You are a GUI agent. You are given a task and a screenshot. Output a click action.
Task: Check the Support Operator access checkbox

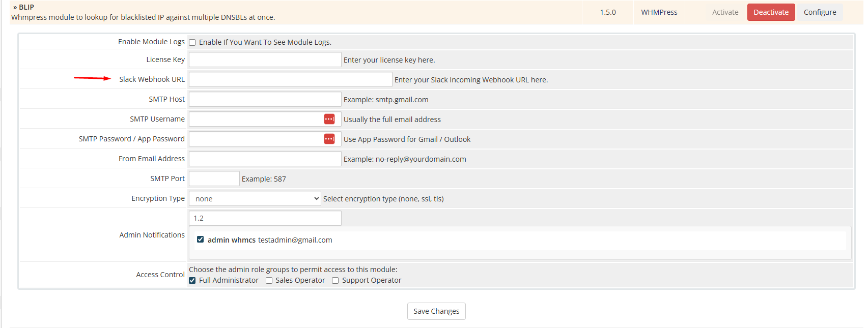[x=335, y=281]
